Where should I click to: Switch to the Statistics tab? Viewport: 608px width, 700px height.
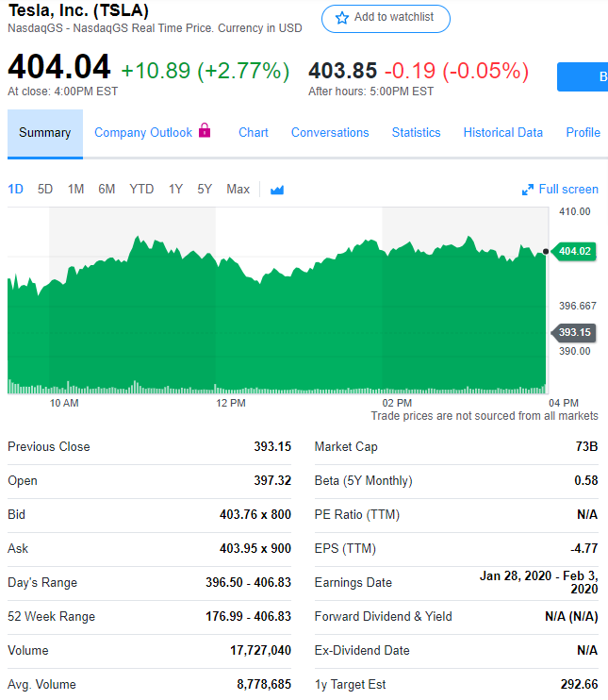point(416,132)
